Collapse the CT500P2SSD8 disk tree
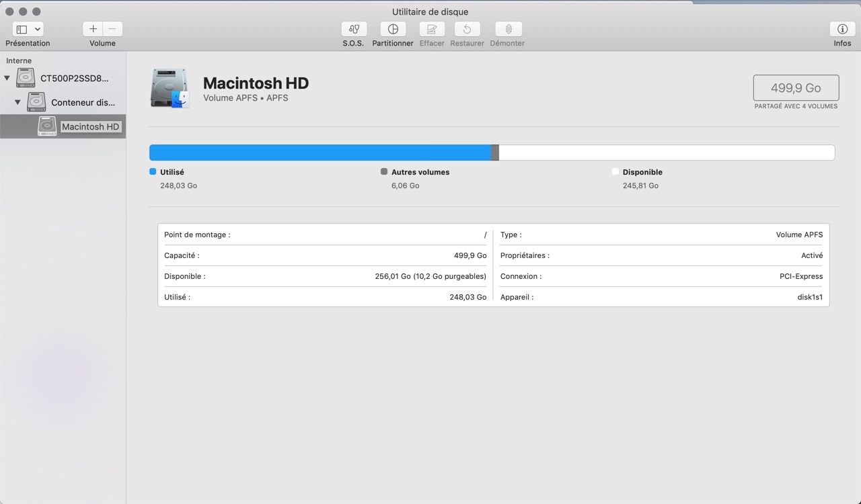 tap(7, 78)
